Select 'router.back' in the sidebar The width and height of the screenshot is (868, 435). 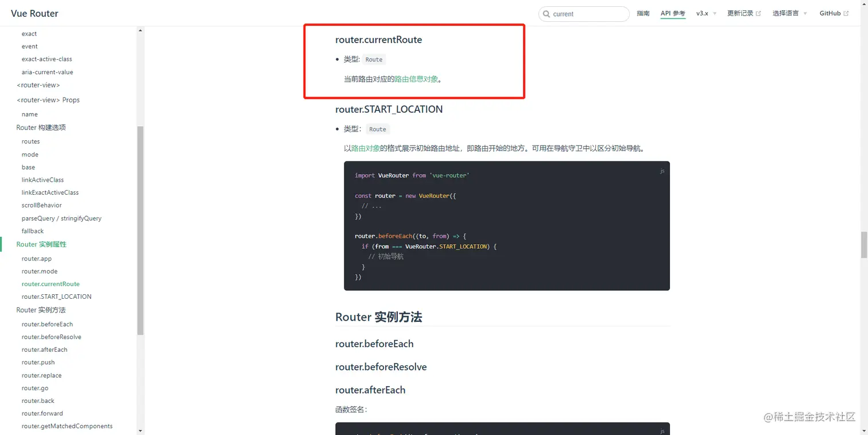coord(38,401)
